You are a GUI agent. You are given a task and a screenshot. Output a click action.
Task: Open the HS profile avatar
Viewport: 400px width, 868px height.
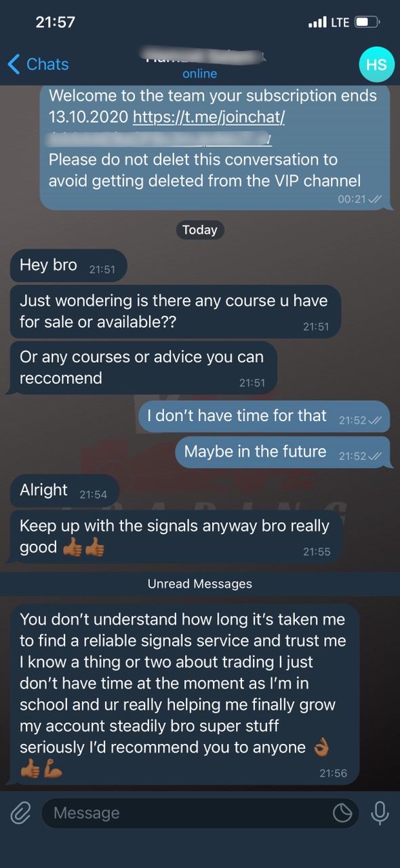point(376,64)
